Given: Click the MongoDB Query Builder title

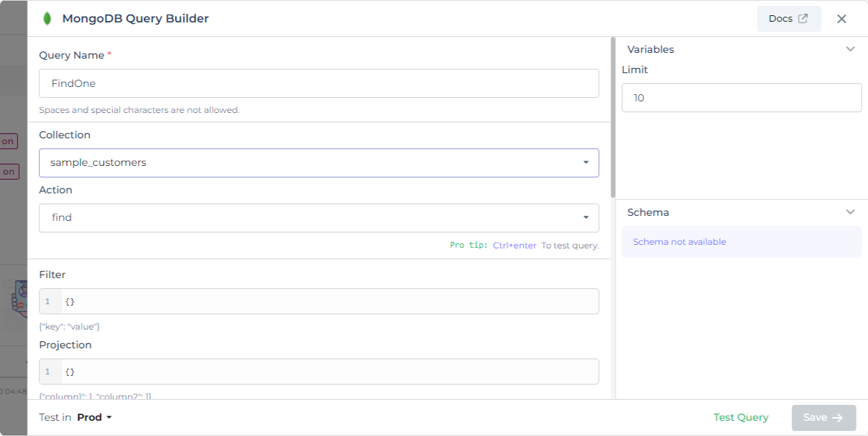Looking at the screenshot, I should click(135, 19).
